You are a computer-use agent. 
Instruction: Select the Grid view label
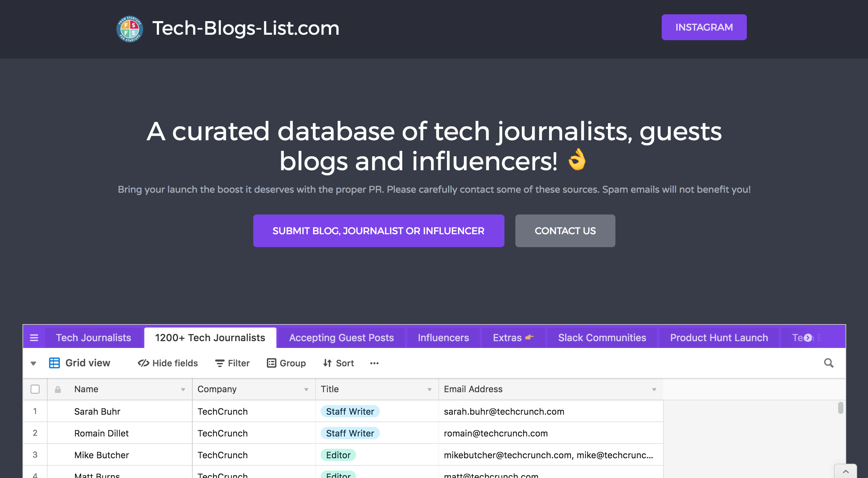tap(88, 363)
